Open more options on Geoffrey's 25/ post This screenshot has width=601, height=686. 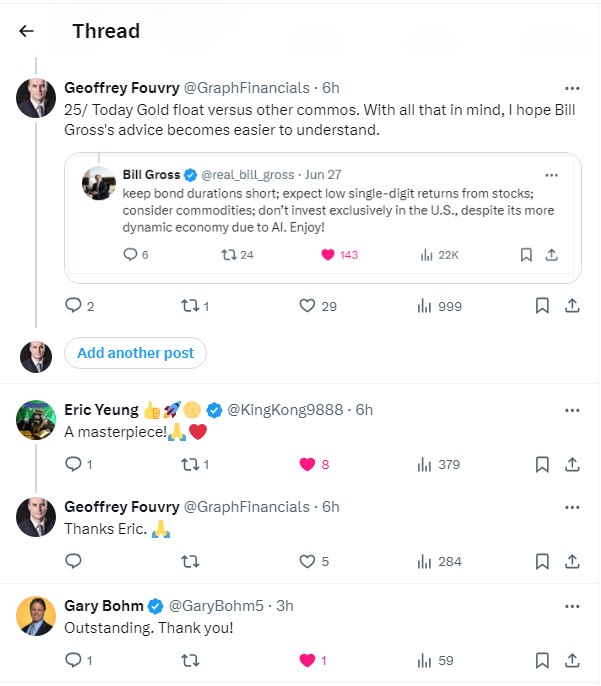coord(572,88)
